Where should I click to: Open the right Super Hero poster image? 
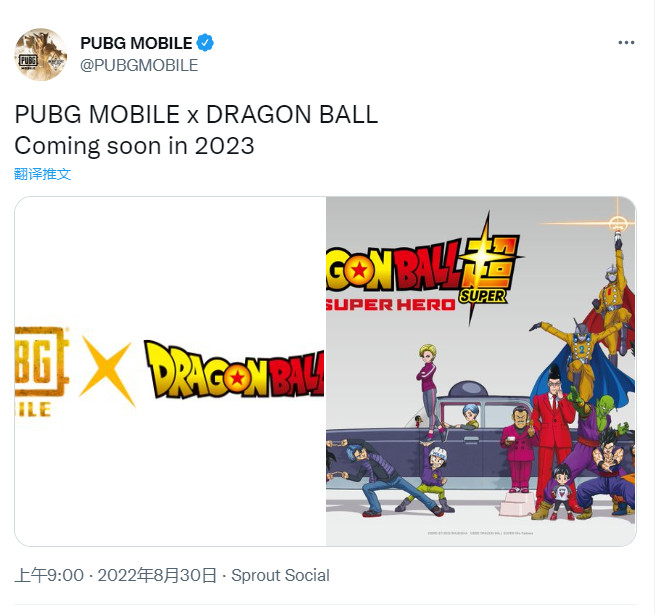point(481,371)
